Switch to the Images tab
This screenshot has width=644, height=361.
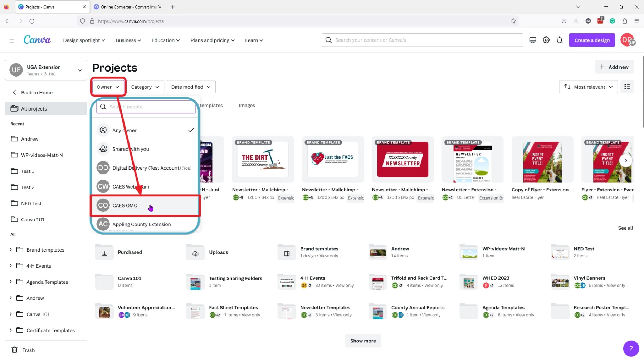pos(247,105)
